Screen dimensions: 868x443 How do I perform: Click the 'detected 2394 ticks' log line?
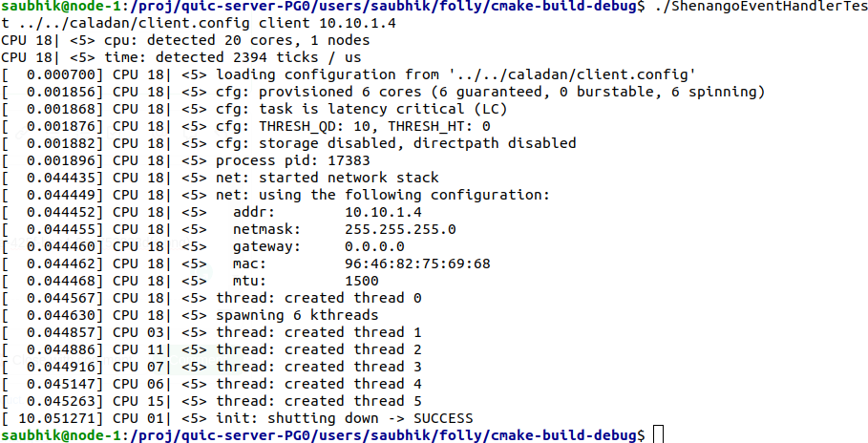click(x=181, y=57)
